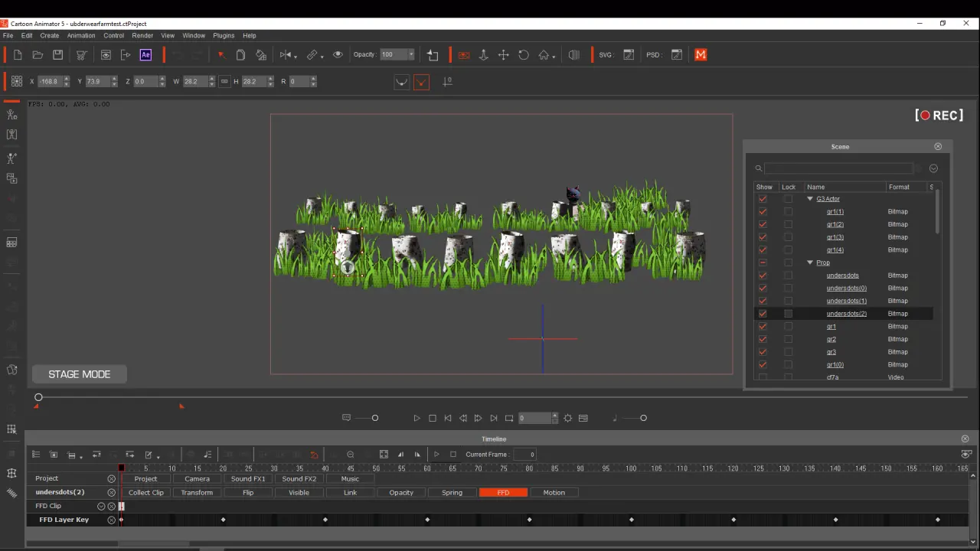This screenshot has height=551, width=980.
Task: Open the Opacity value dropdown
Action: point(411,54)
